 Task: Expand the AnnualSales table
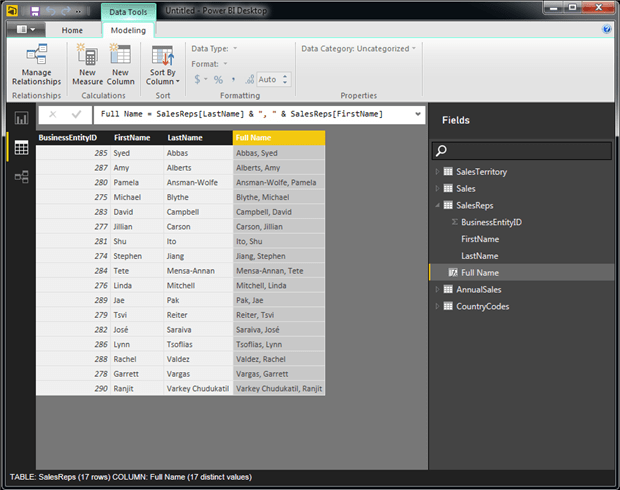coord(437,289)
